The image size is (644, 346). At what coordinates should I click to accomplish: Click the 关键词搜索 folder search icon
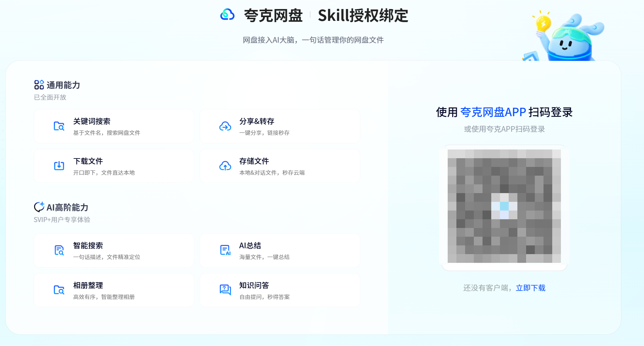tap(59, 126)
